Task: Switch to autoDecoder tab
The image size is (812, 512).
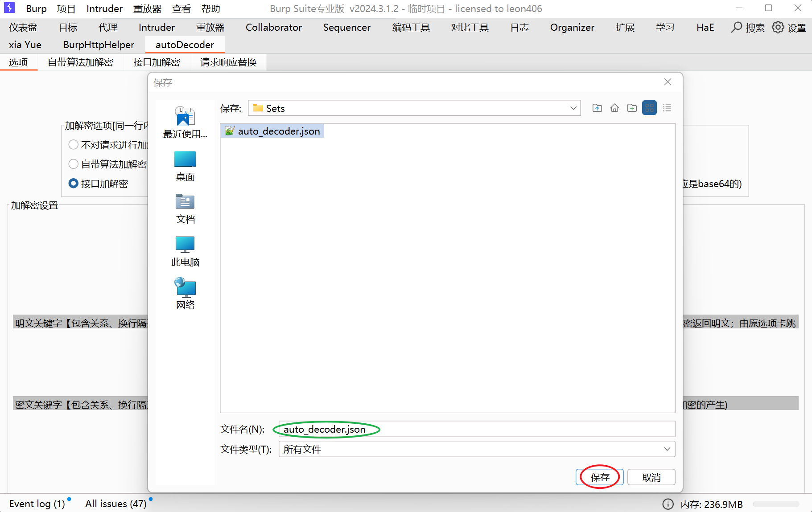Action: [x=185, y=45]
